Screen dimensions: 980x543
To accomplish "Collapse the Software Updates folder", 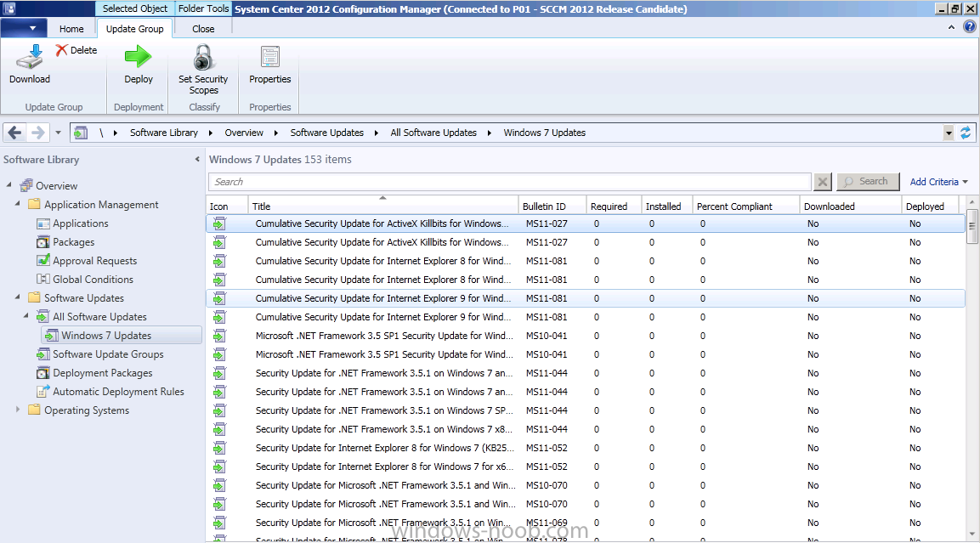I will [x=18, y=297].
